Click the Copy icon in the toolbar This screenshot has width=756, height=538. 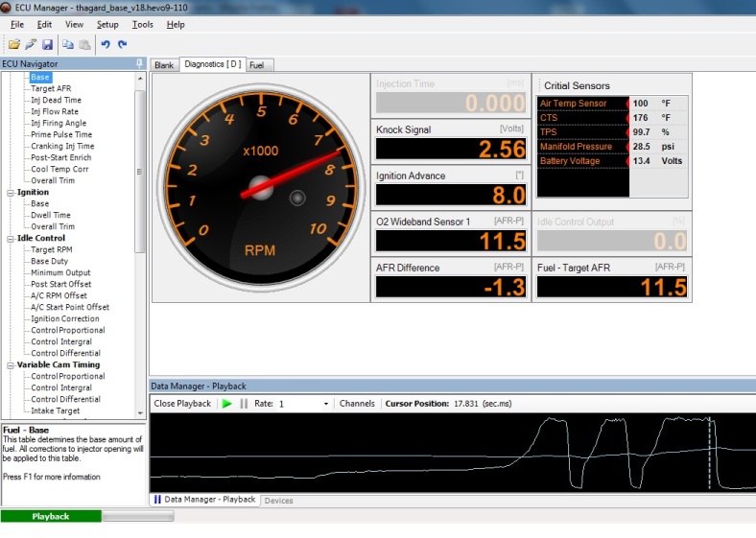[x=67, y=44]
